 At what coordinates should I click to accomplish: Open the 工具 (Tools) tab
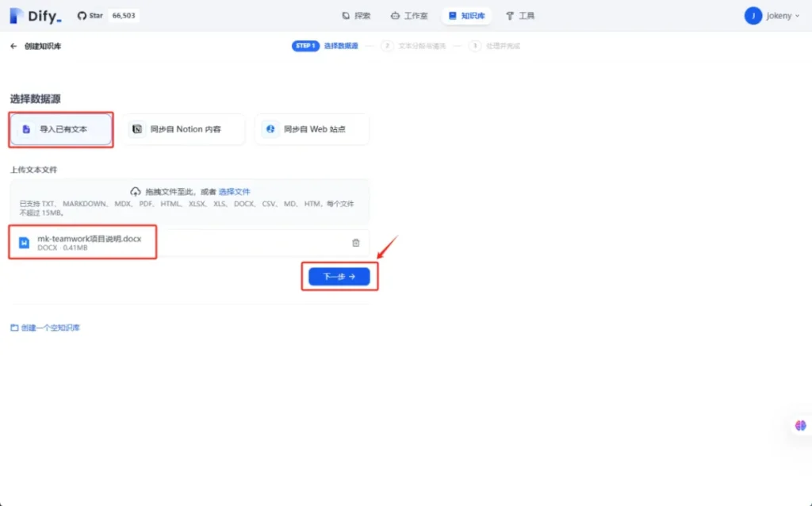coord(520,16)
